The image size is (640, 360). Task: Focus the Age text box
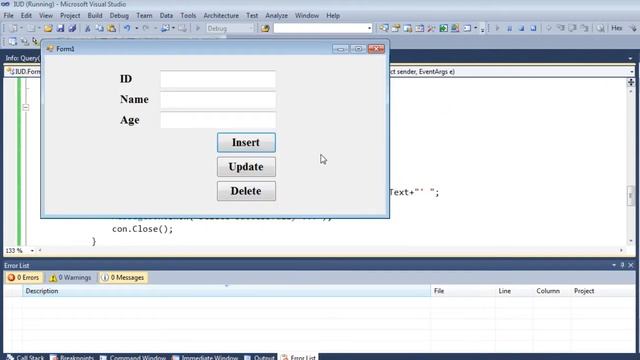(x=218, y=120)
